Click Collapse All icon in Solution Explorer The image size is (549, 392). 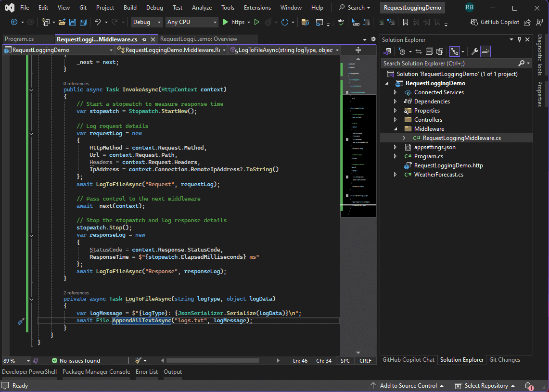click(429, 51)
